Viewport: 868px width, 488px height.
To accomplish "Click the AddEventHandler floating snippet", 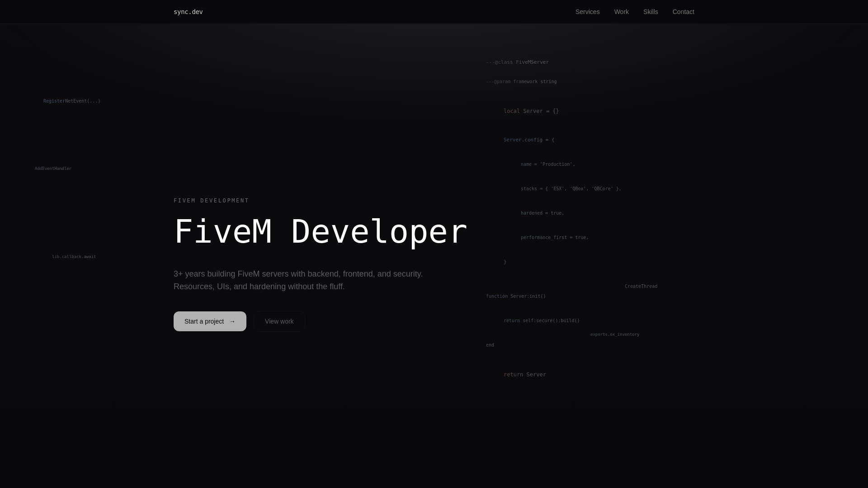I will coord(53,169).
